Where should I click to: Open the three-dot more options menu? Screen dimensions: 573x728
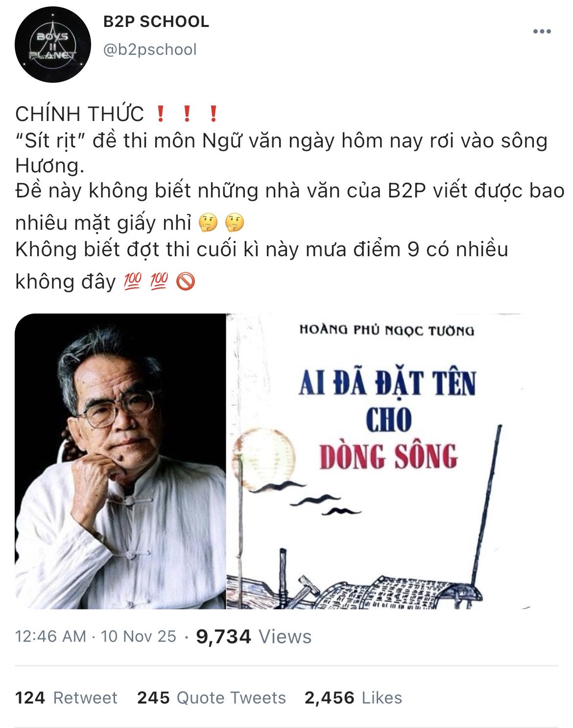click(x=542, y=31)
